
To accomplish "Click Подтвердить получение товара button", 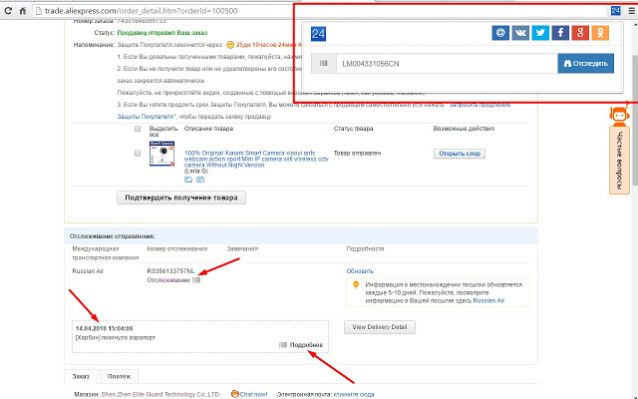I will point(181,198).
